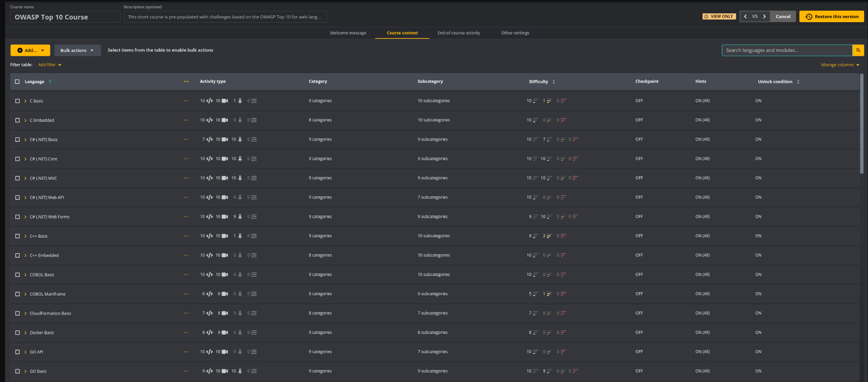Open C# (.NET) Core row options
The width and height of the screenshot is (868, 382).
click(x=186, y=159)
